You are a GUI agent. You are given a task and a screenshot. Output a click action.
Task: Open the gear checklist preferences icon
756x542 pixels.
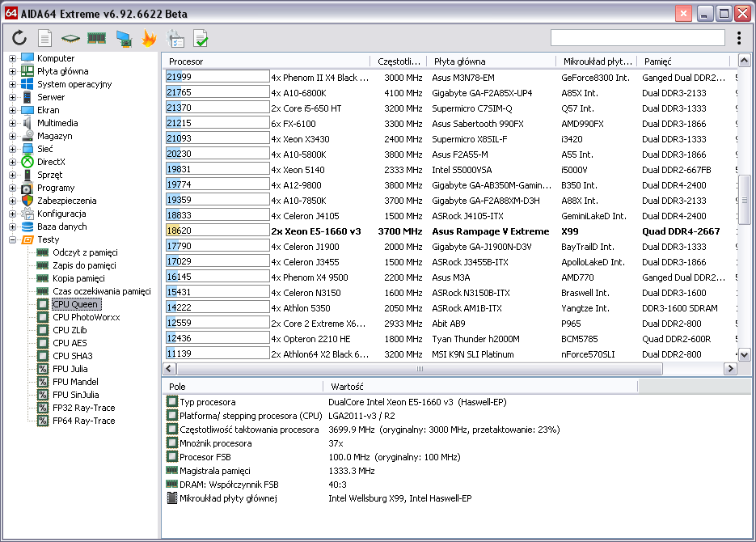(175, 38)
